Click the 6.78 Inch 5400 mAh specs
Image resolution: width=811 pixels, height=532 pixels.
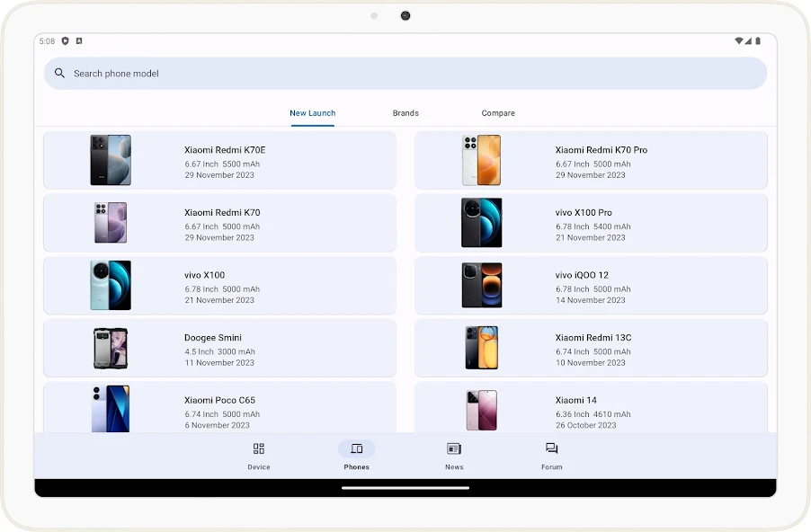(x=593, y=226)
